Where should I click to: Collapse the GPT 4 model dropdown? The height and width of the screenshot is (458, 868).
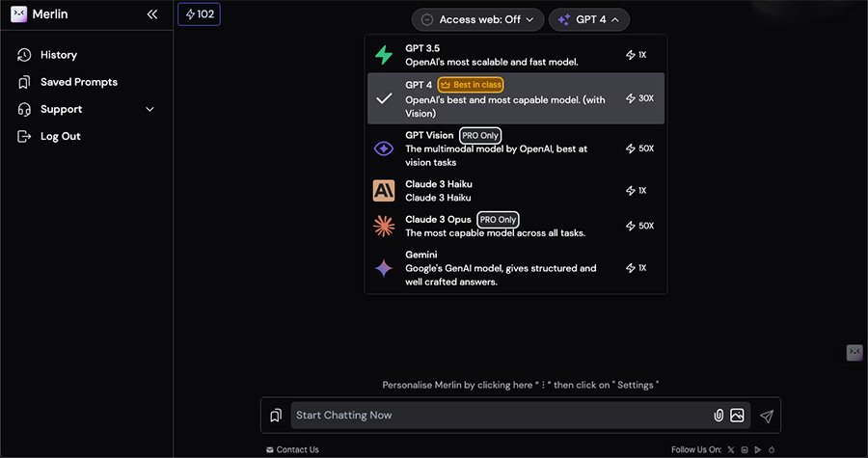click(589, 19)
